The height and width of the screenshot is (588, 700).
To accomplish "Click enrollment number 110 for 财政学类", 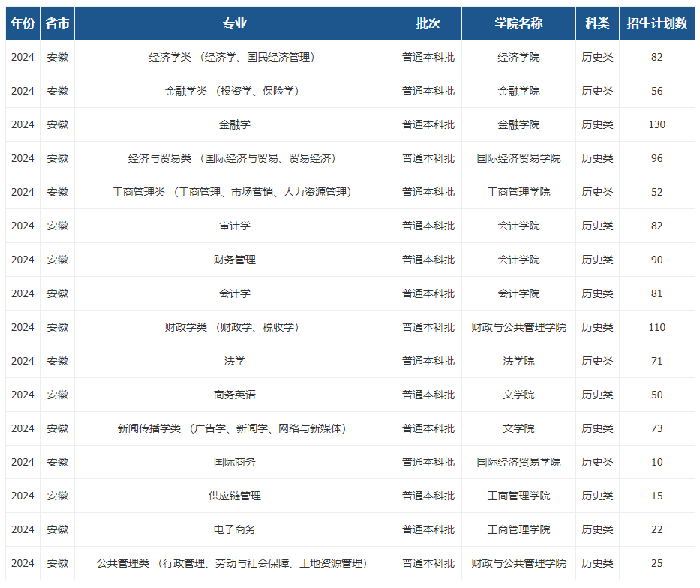I will (656, 328).
